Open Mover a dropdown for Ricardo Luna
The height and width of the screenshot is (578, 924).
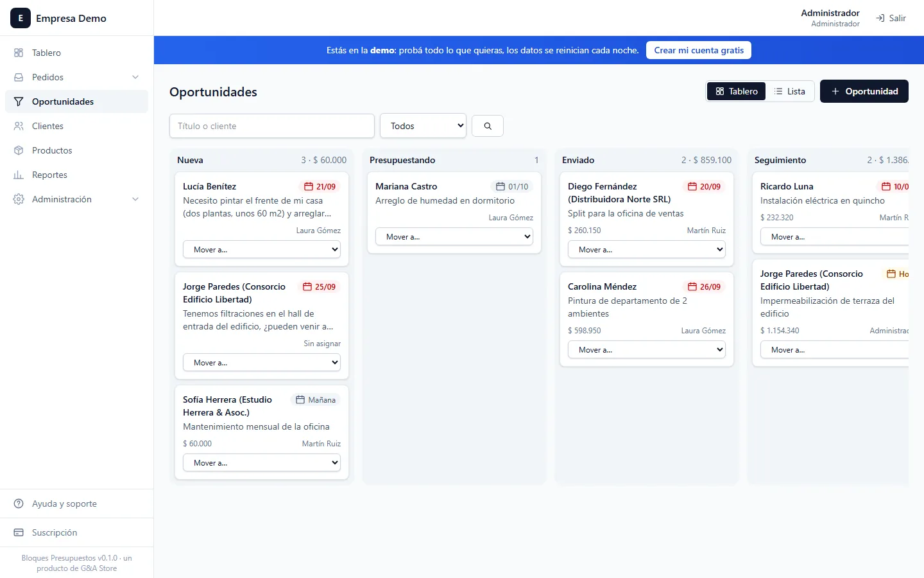835,236
